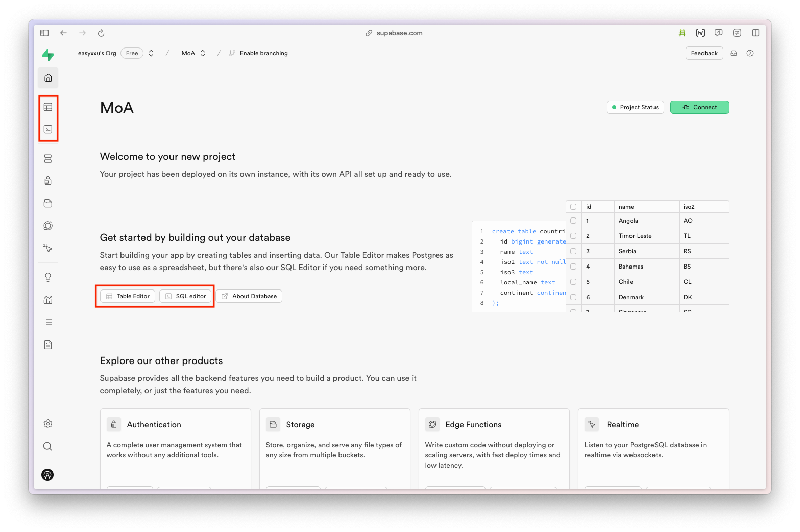Click the bracketed extension icon in browser toolbar
The width and height of the screenshot is (800, 532).
click(700, 33)
